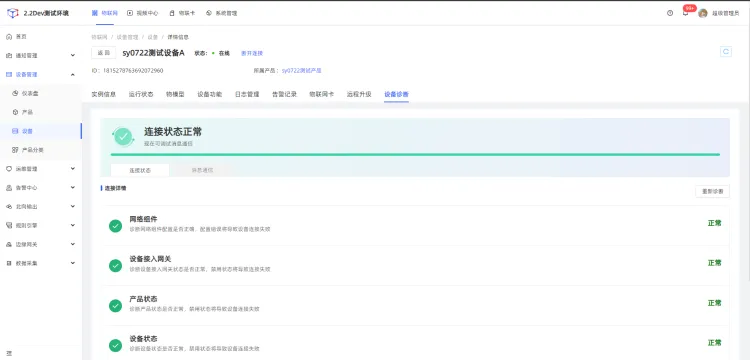Click the help question-mark icon in header
Viewport: 750px width, 360px height.
pyautogui.click(x=670, y=13)
